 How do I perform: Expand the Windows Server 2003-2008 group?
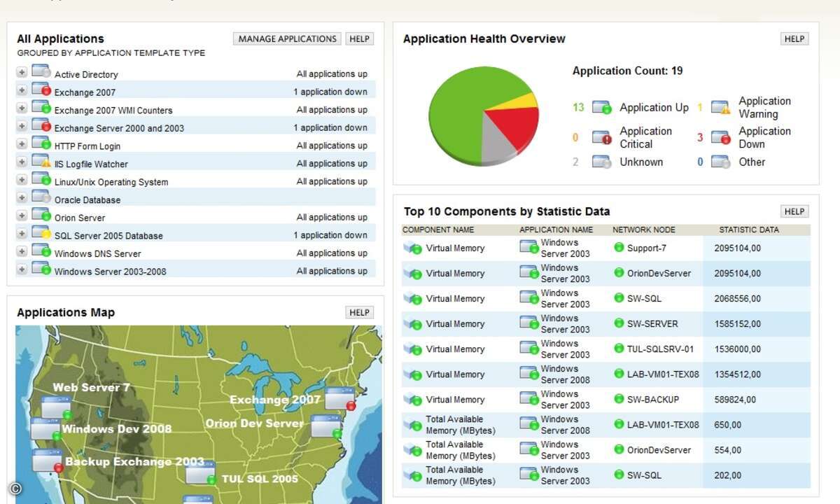coord(22,269)
